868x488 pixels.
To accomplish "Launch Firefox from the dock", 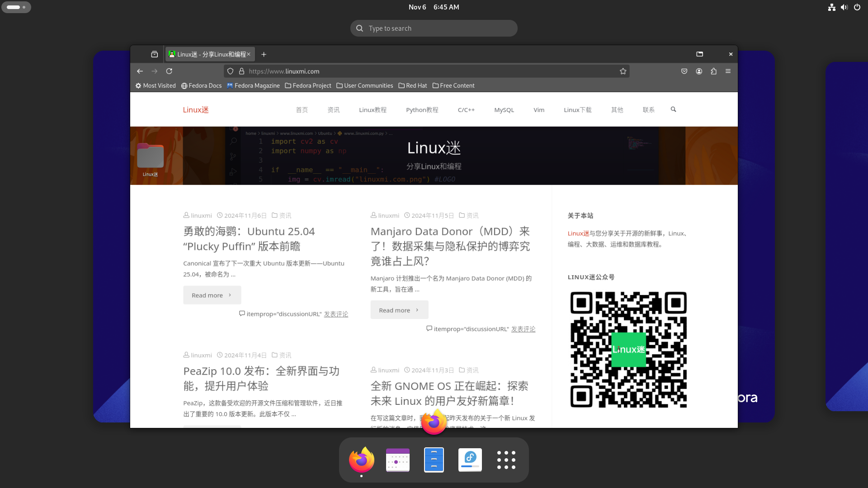I will [x=361, y=460].
